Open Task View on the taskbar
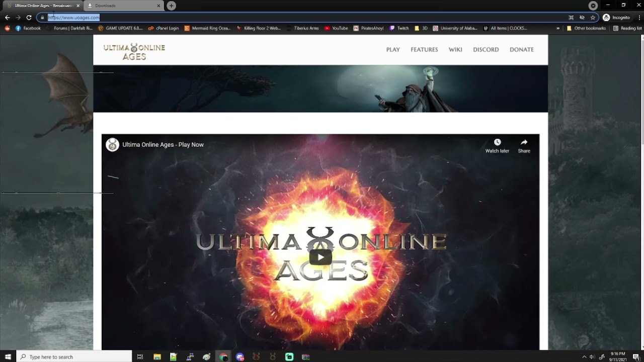This screenshot has height=362, width=644. click(x=140, y=356)
